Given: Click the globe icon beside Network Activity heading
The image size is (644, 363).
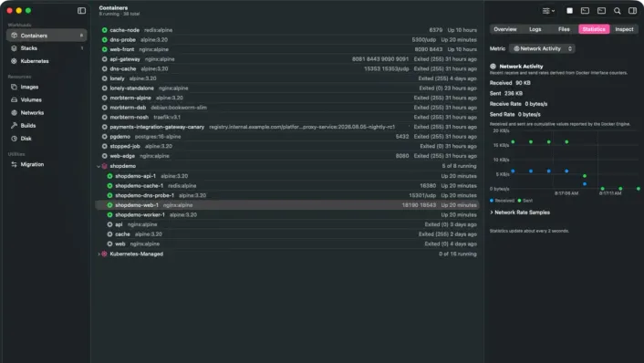Looking at the screenshot, I should [x=493, y=66].
